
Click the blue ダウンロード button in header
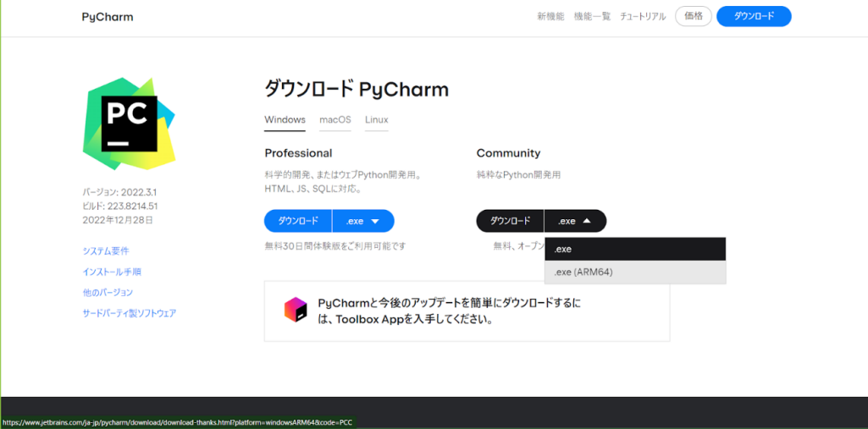754,17
